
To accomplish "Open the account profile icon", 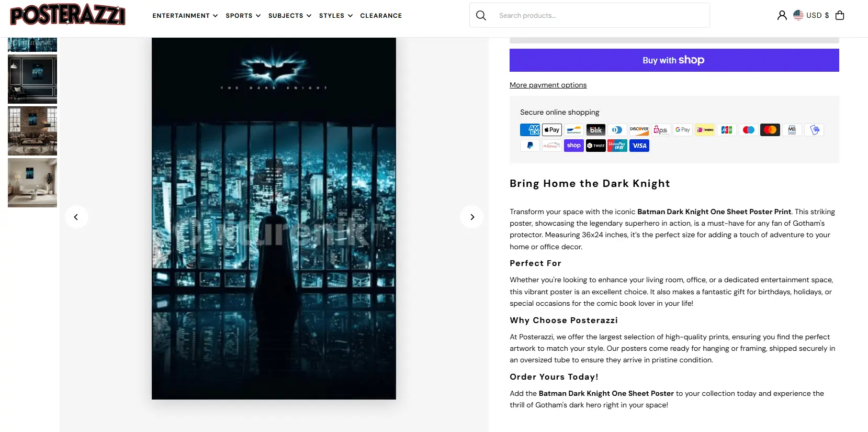I will click(x=782, y=15).
